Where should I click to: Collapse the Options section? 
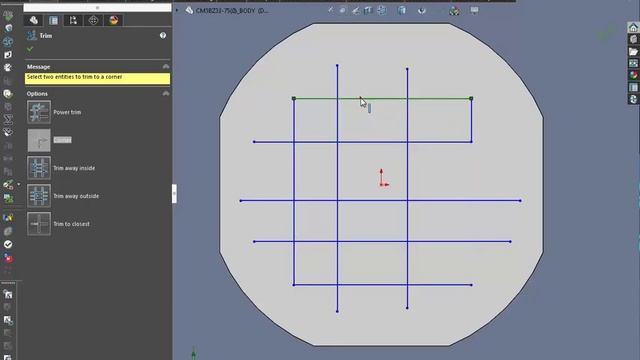click(166, 93)
